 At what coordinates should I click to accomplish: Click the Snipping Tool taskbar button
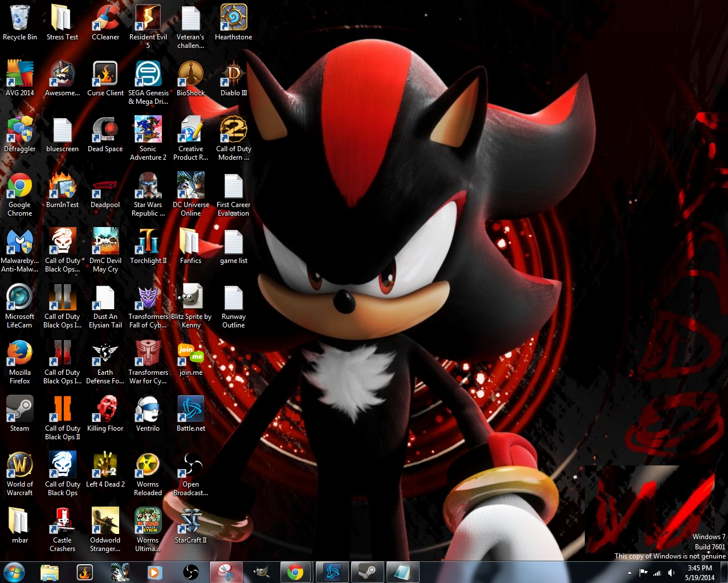[225, 572]
